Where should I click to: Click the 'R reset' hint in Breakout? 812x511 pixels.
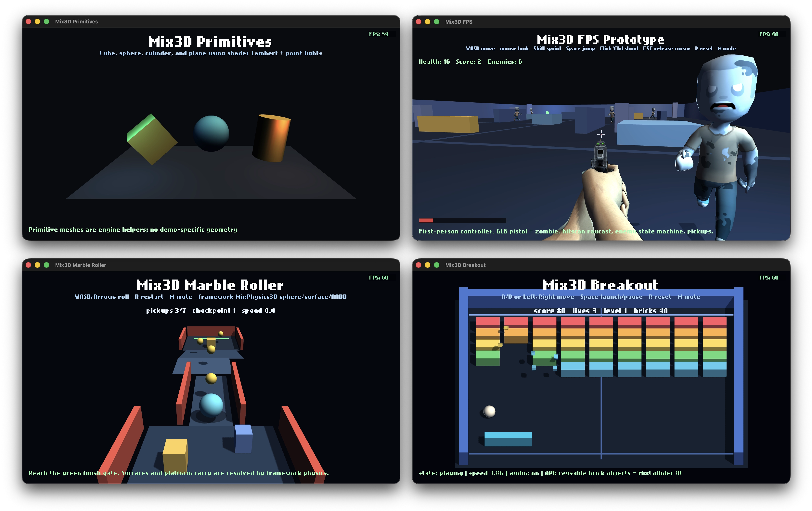660,297
